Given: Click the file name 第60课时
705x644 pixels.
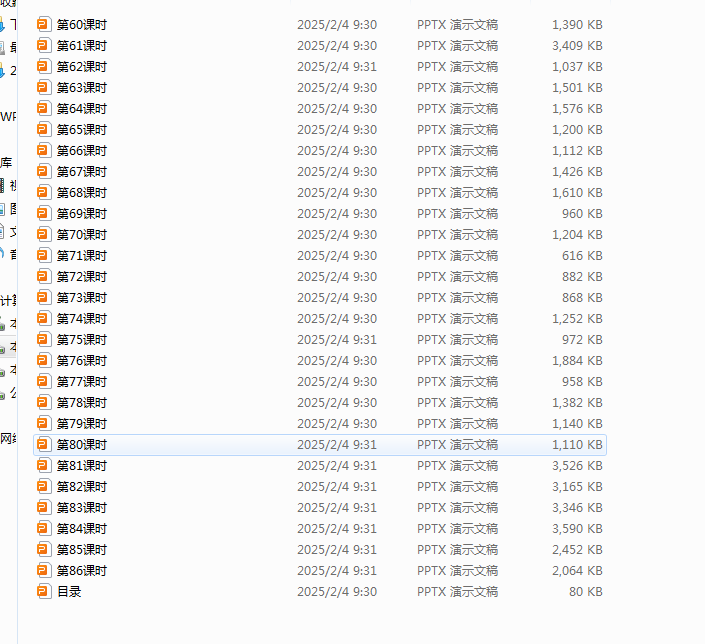Looking at the screenshot, I should tap(82, 24).
